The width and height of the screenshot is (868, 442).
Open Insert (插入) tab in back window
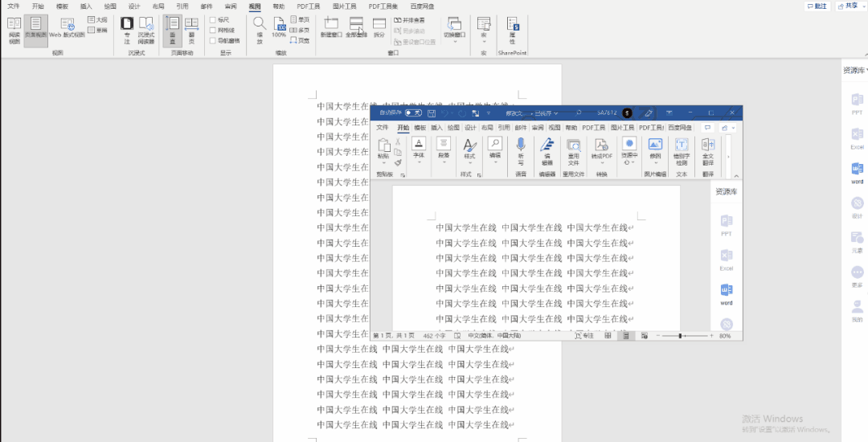[x=86, y=6]
